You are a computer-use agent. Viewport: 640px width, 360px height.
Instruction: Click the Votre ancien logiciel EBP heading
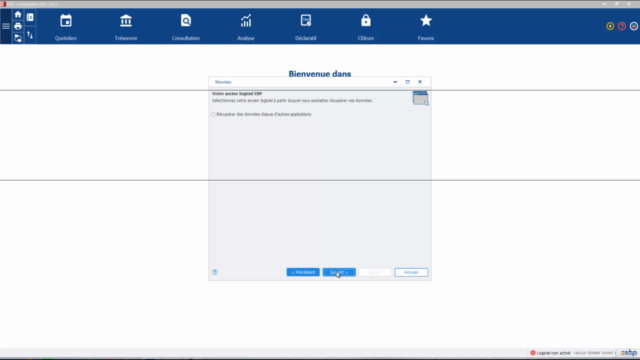coord(237,93)
